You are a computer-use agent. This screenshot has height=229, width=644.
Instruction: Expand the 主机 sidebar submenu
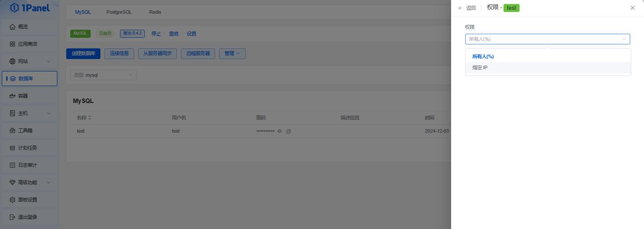click(x=48, y=113)
